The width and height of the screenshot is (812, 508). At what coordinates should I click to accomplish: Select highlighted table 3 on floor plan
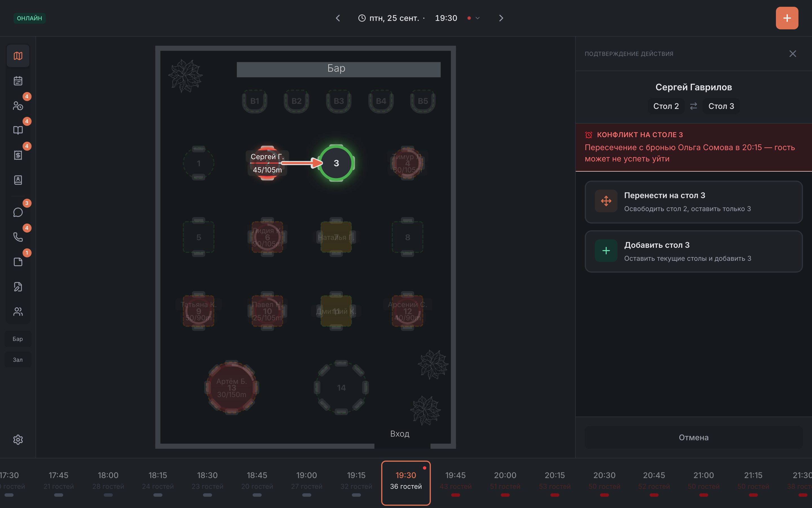point(336,163)
